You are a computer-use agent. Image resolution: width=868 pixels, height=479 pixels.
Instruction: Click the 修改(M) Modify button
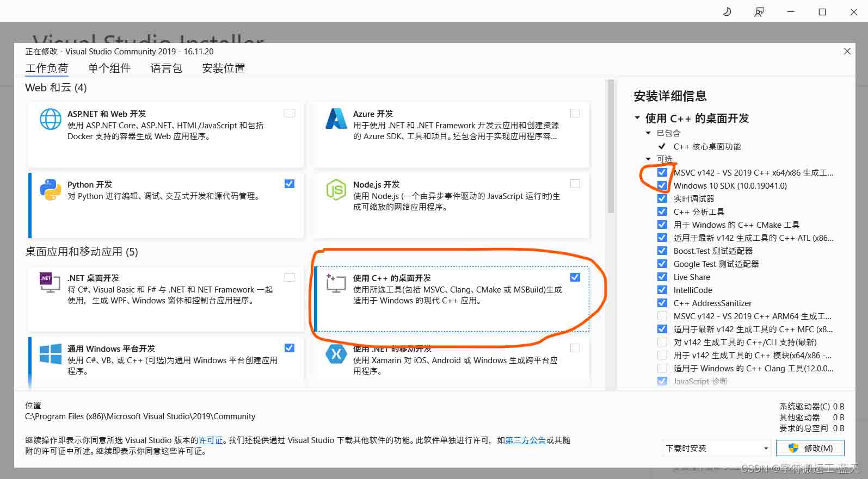(810, 448)
